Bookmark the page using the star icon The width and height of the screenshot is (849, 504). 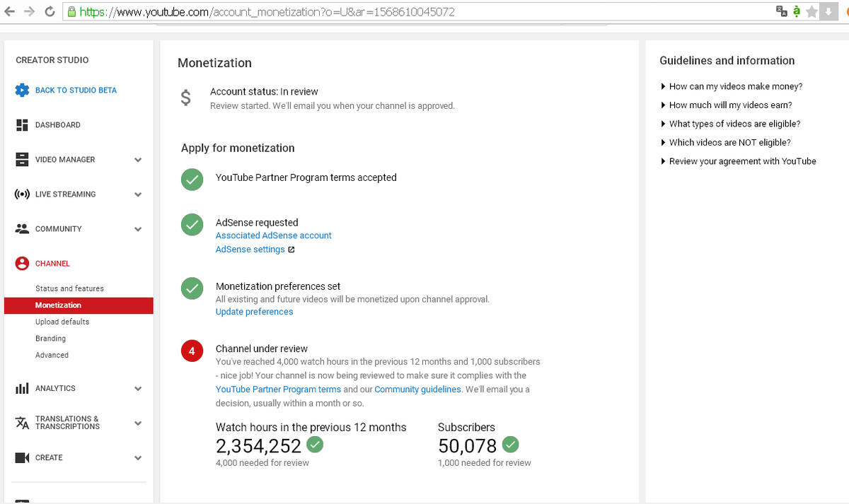click(x=812, y=12)
